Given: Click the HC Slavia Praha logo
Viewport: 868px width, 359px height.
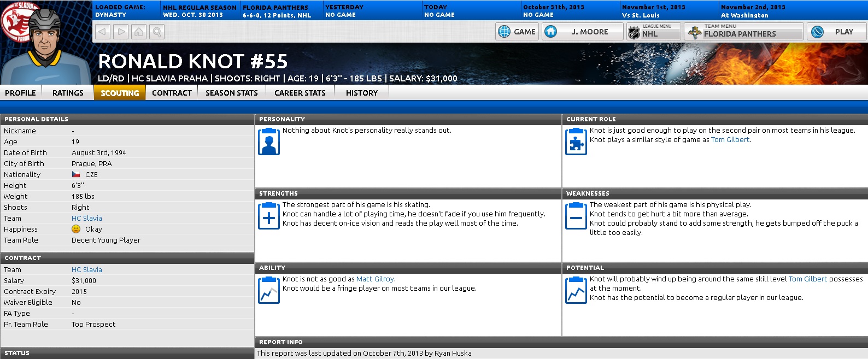Looking at the screenshot, I should 16,21.
